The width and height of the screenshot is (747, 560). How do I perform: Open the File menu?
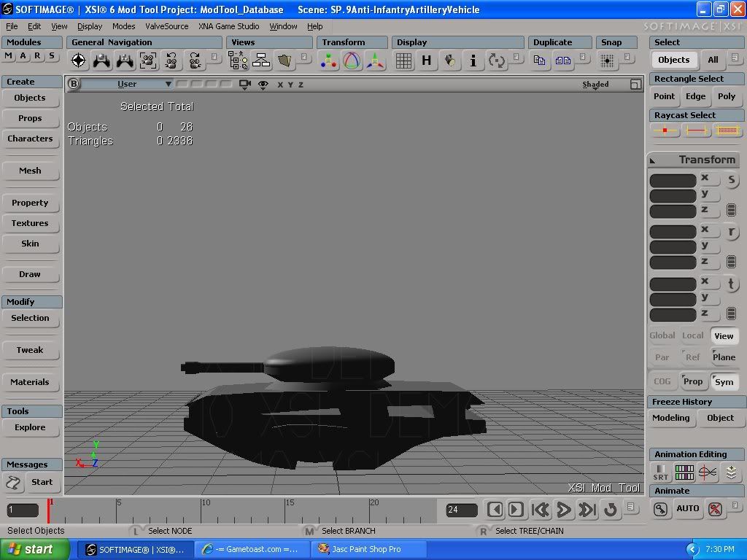(12, 26)
